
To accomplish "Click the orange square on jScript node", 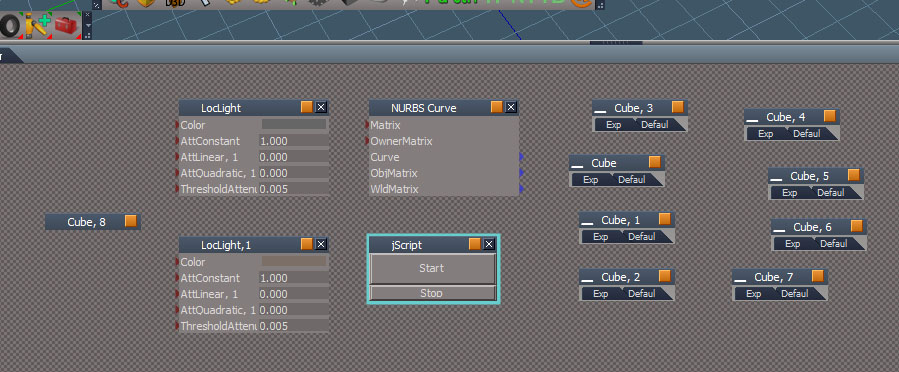I will tap(475, 244).
